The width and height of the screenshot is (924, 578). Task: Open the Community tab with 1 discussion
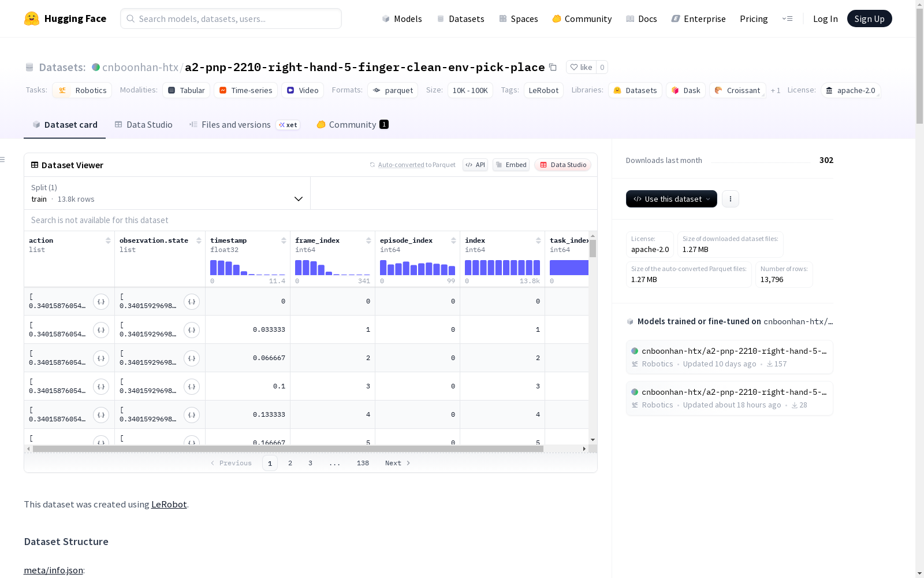(352, 125)
